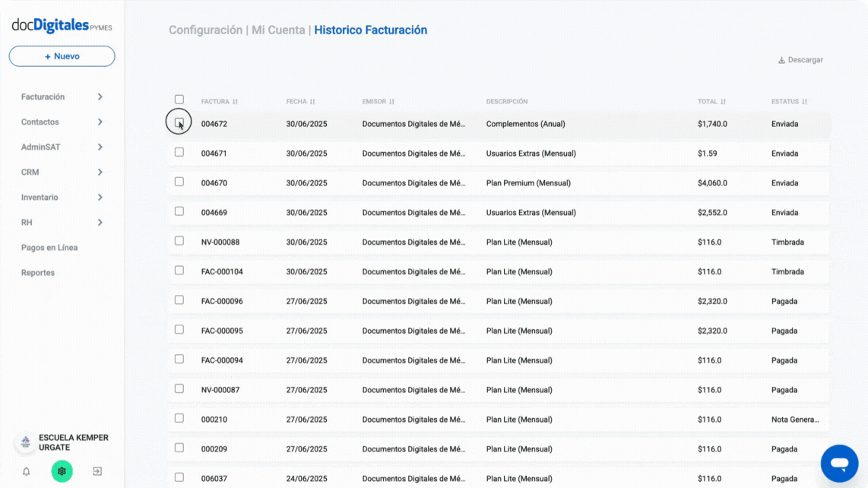The height and width of the screenshot is (488, 868).
Task: Select checkbox for NV-000087 row
Action: (x=179, y=388)
